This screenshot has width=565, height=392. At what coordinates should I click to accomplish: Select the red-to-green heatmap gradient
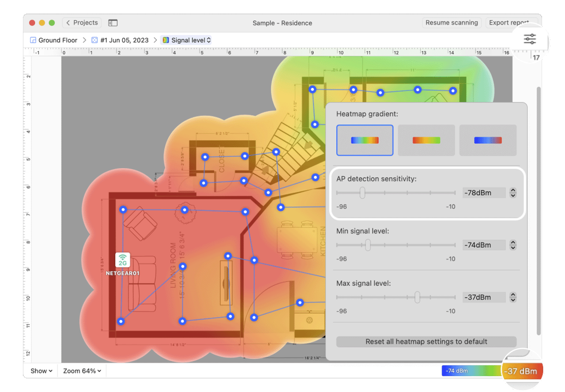(x=426, y=140)
